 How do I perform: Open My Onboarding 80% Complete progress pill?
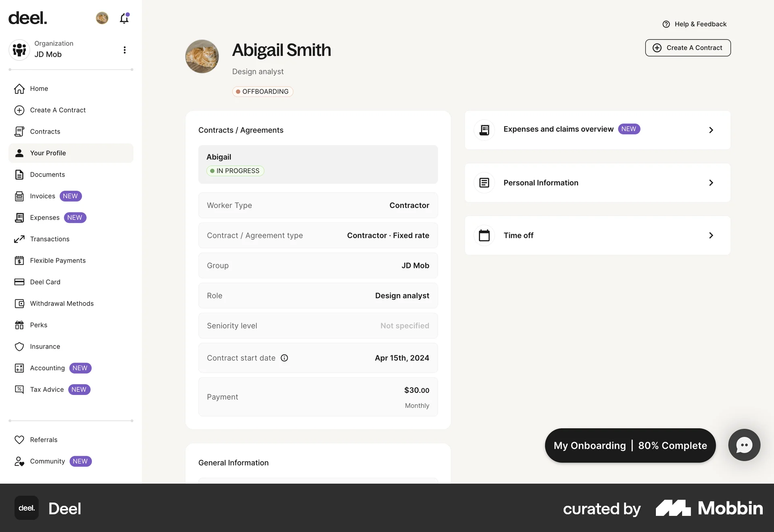(630, 445)
